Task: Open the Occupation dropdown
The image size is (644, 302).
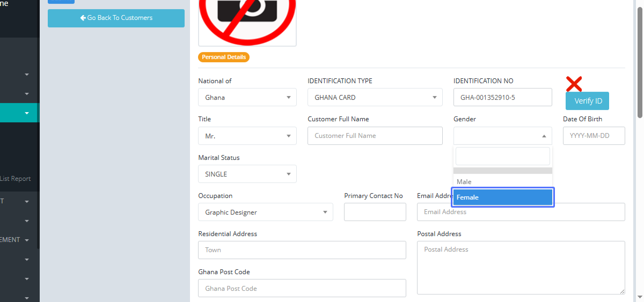Action: (265, 212)
